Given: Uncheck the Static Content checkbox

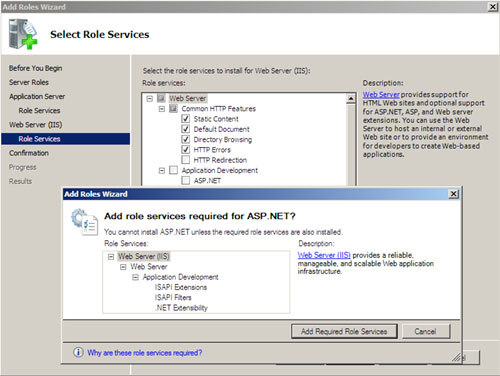Looking at the screenshot, I should point(186,119).
